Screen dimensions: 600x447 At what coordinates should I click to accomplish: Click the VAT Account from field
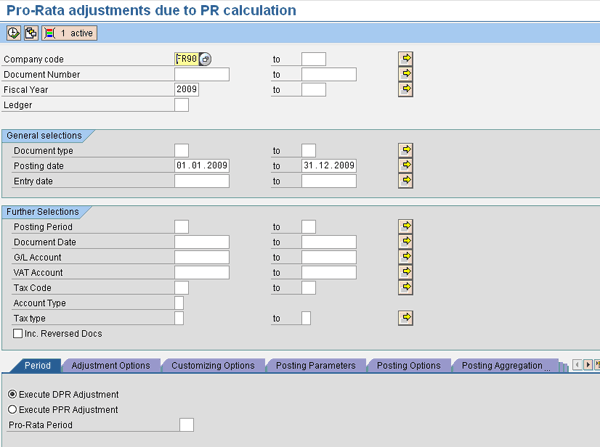[x=202, y=272]
